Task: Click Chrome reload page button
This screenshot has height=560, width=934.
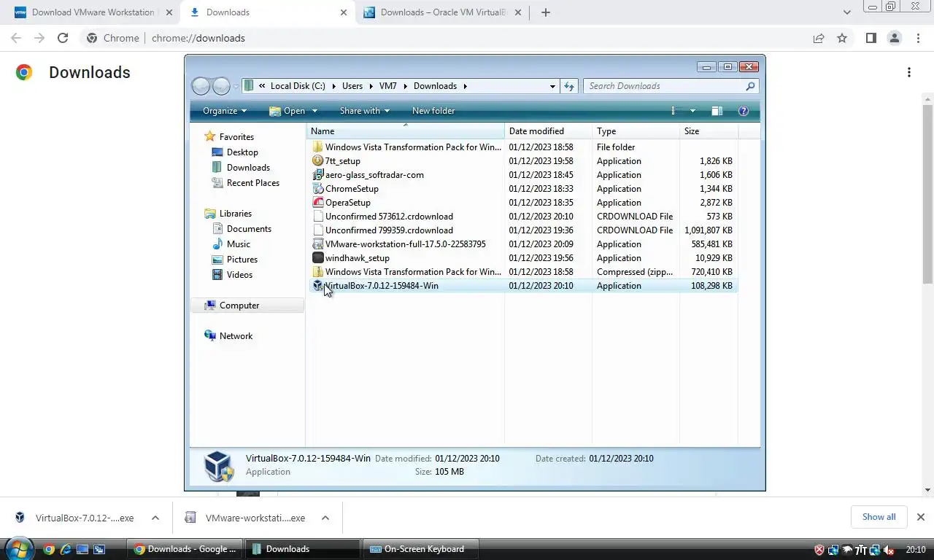Action: pos(63,38)
